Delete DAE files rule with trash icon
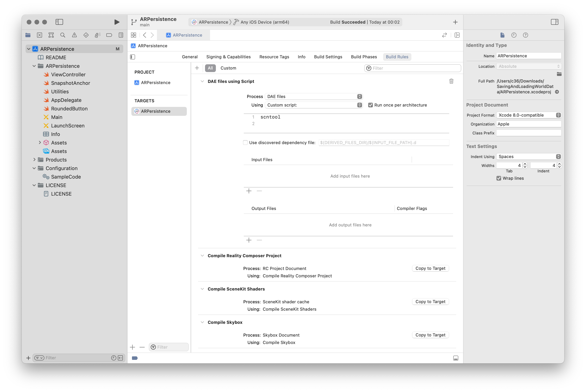The height and width of the screenshot is (392, 586). 451,81
